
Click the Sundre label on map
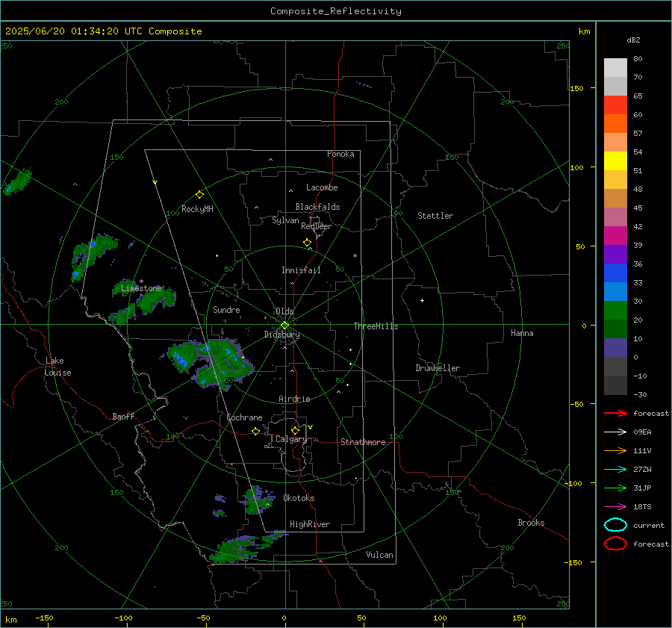click(226, 309)
